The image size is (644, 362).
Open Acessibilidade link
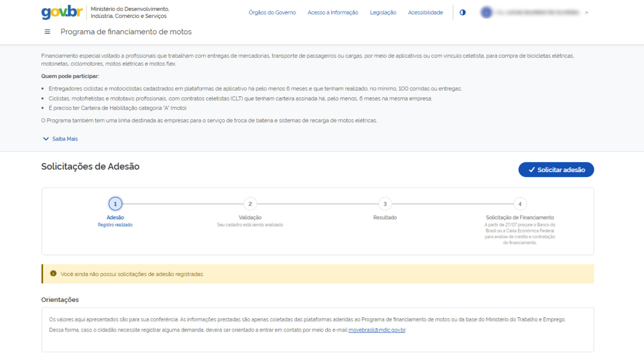(x=425, y=12)
